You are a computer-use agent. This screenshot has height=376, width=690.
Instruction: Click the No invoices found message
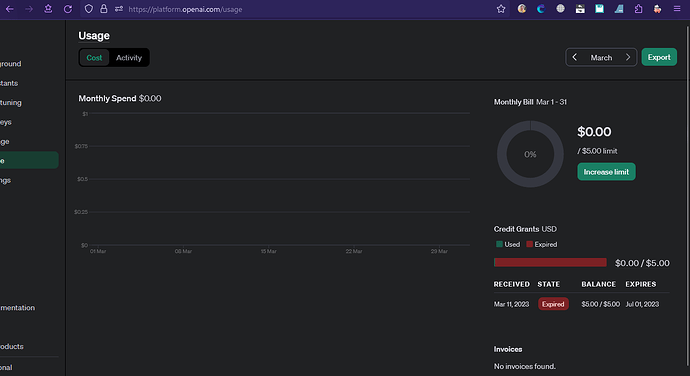pyautogui.click(x=525, y=366)
